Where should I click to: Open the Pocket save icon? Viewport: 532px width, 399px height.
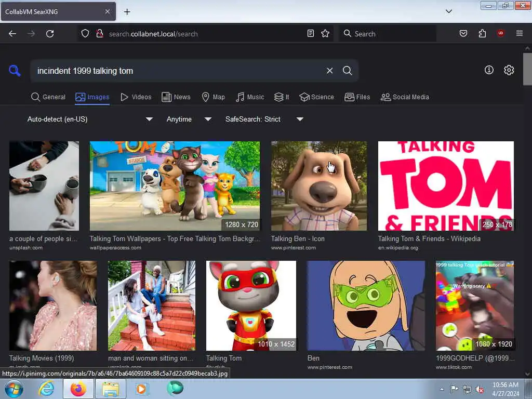click(463, 33)
